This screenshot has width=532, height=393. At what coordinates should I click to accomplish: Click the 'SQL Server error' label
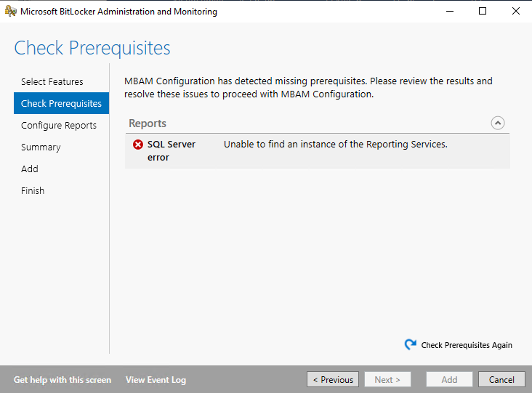172,150
